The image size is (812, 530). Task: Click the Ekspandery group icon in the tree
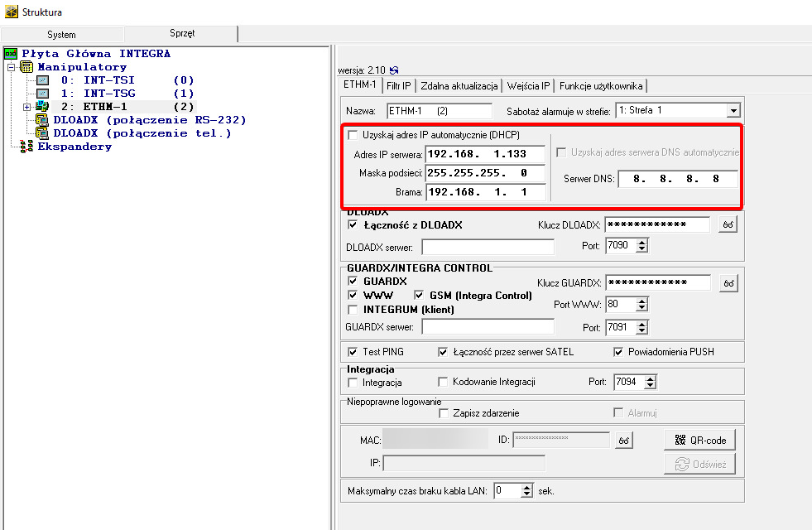point(26,147)
